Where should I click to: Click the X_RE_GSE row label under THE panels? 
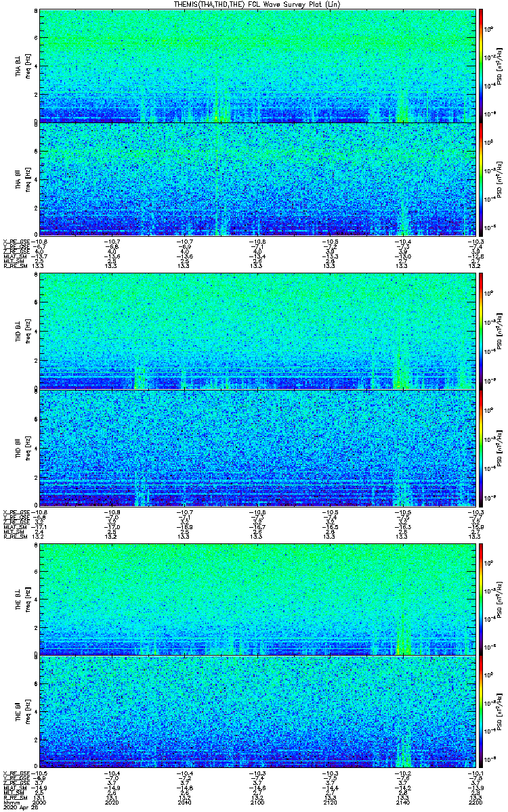pyautogui.click(x=17, y=773)
